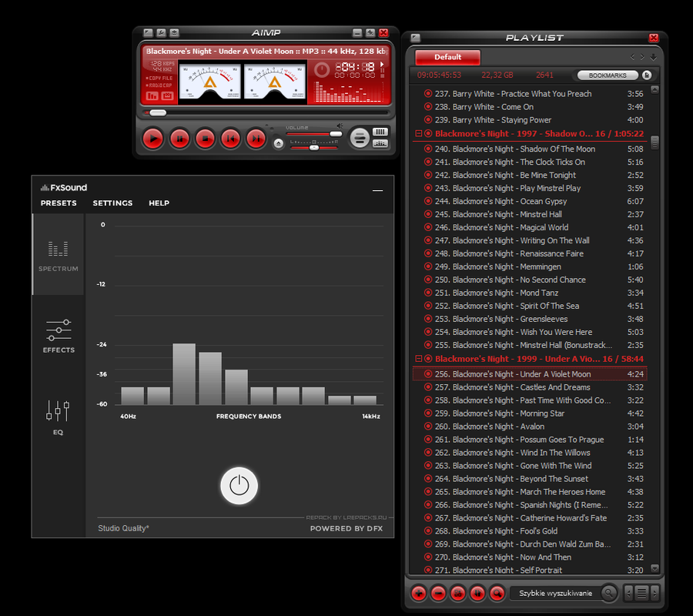
Task: Click the playlist miscellaneous red button next to search
Action: [477, 594]
